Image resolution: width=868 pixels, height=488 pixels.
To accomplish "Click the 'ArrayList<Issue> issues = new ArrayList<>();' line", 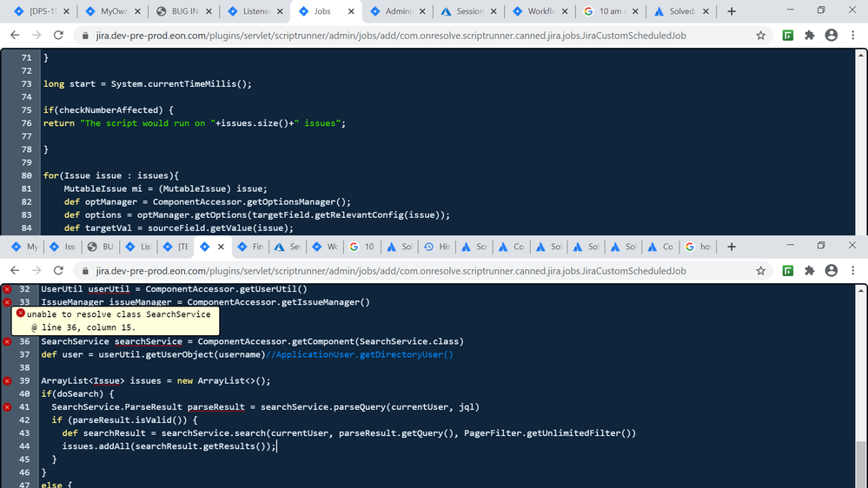I will (x=156, y=380).
